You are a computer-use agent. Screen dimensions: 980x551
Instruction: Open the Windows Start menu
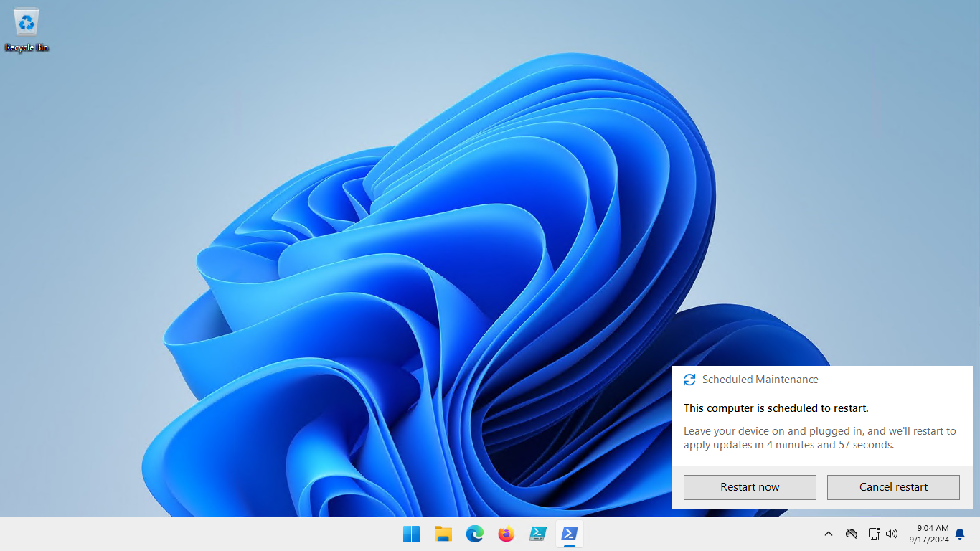pyautogui.click(x=411, y=534)
